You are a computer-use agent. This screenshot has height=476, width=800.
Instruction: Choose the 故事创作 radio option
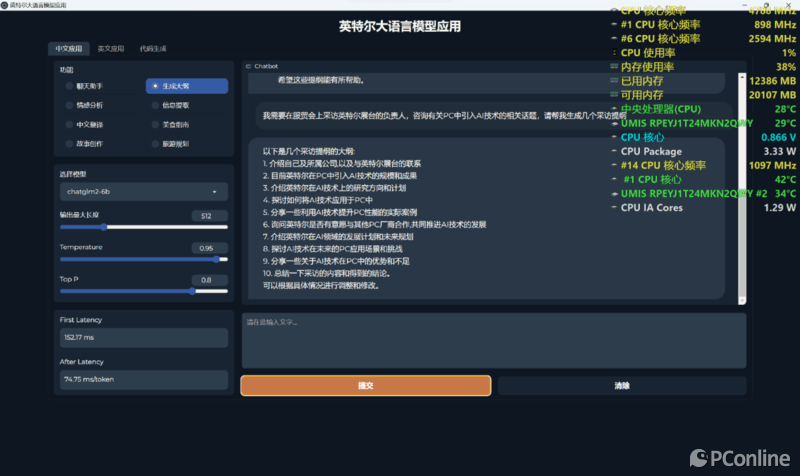tap(69, 143)
